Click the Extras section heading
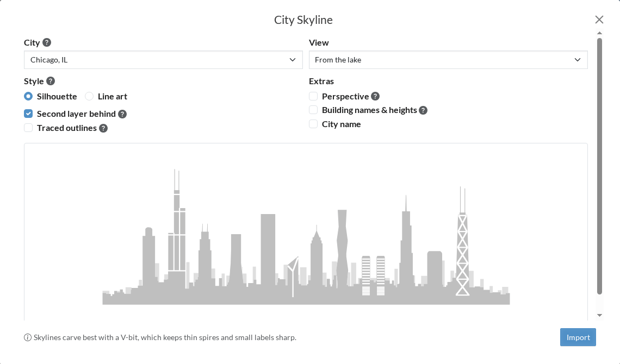 pyautogui.click(x=321, y=81)
